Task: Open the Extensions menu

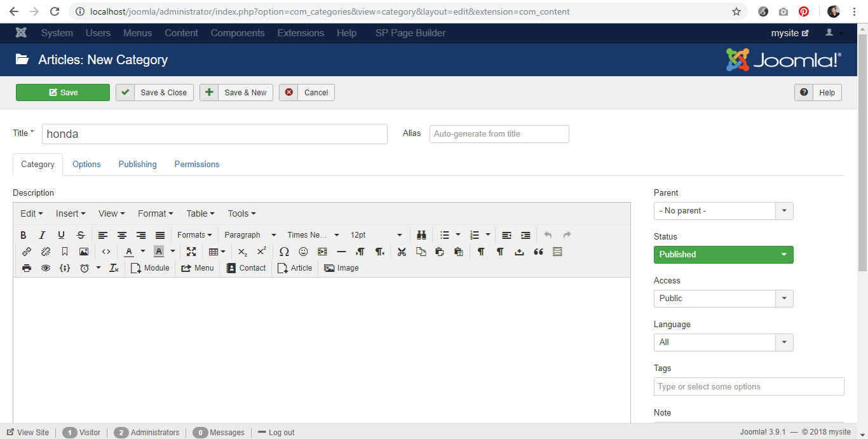Action: click(x=301, y=33)
